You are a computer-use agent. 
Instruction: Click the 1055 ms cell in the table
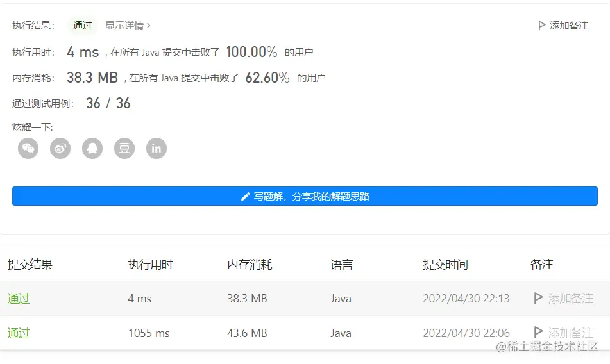point(149,333)
